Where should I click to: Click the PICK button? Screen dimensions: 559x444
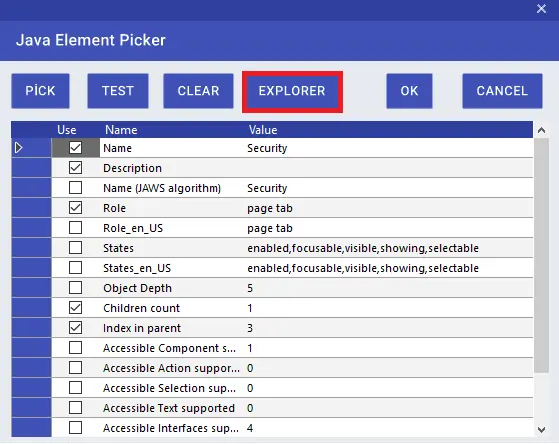click(40, 91)
